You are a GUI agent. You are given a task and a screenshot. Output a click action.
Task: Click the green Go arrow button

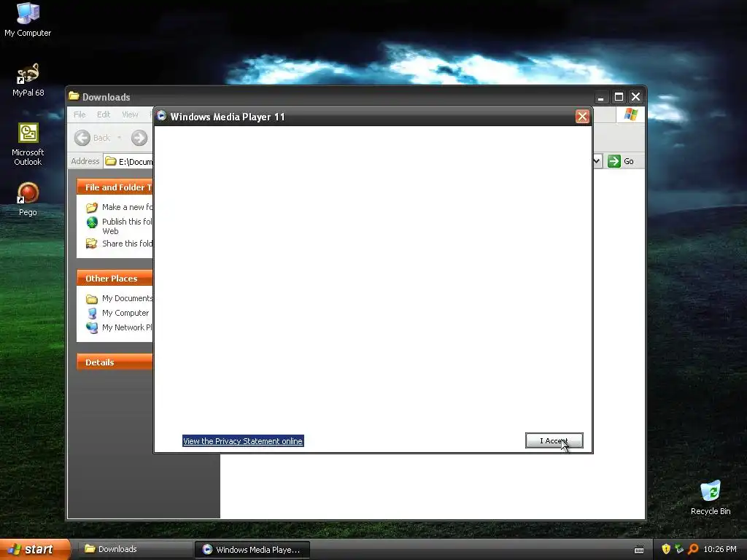coord(614,161)
